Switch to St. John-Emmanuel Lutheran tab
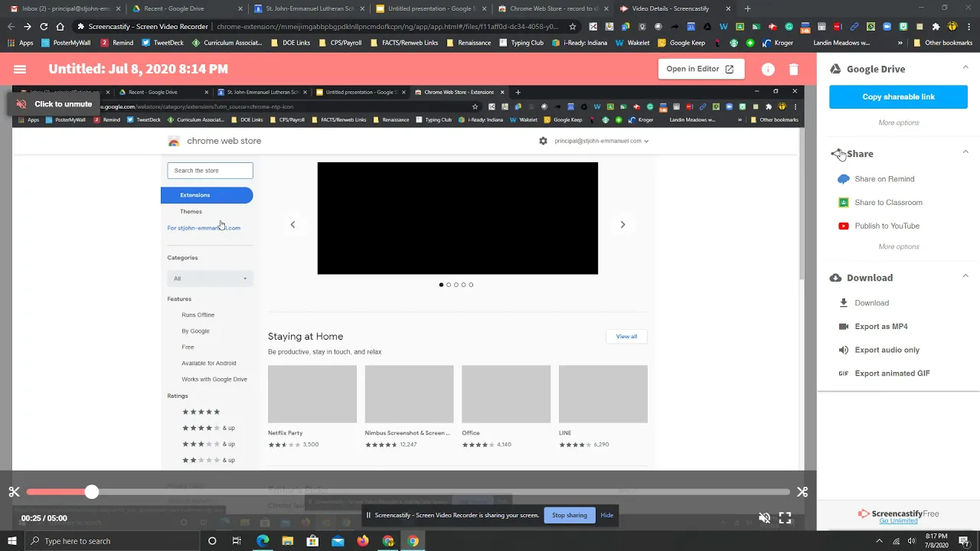980x551 pixels. point(309,8)
